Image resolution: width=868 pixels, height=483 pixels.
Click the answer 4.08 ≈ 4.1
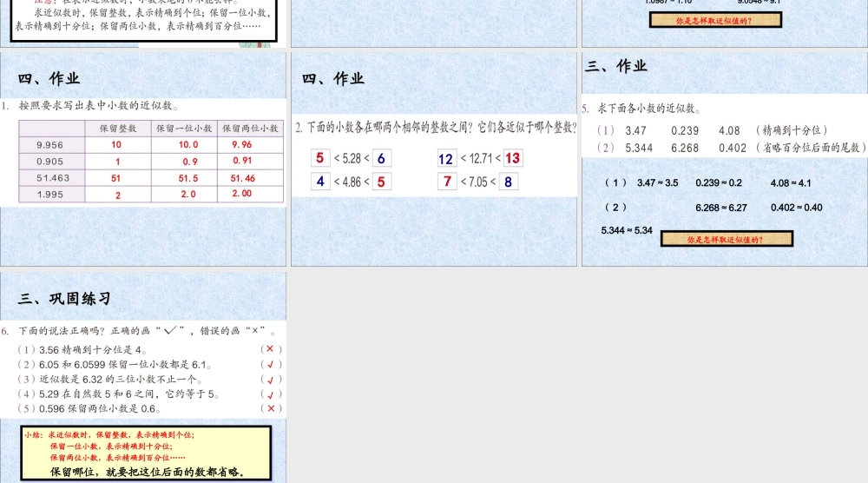coord(791,182)
